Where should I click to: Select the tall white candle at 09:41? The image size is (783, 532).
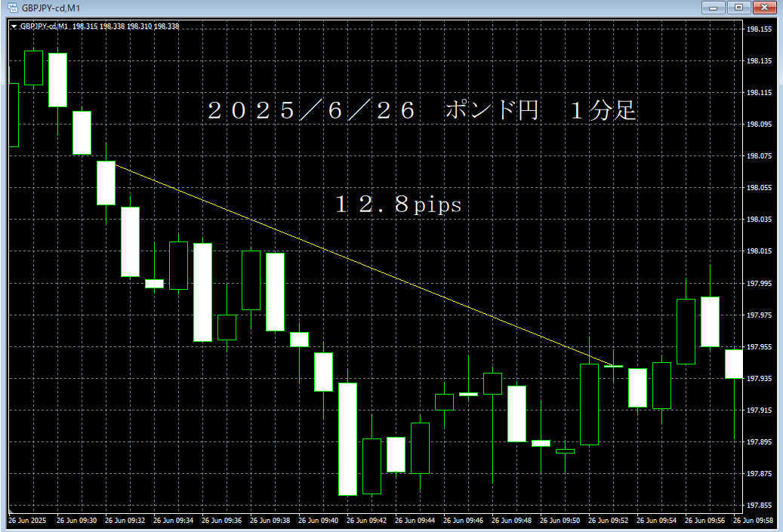(x=348, y=438)
